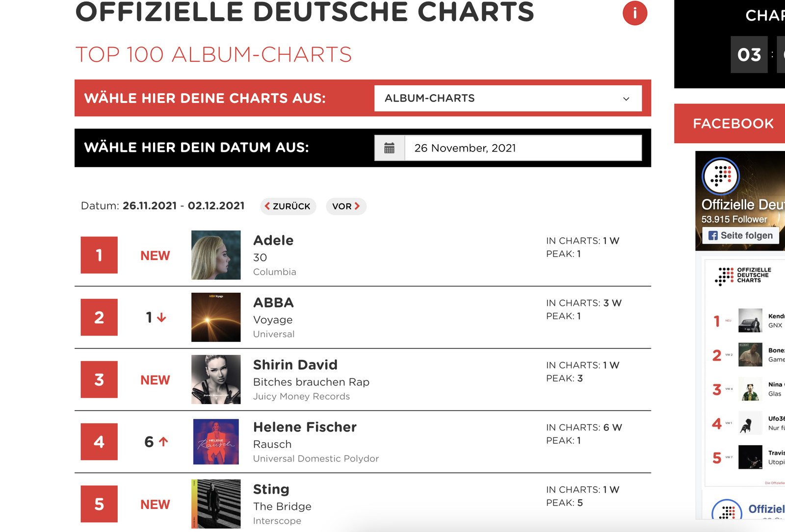This screenshot has width=785, height=532.
Task: Click the Facebook logo on the Seite folgen button
Action: pos(713,235)
